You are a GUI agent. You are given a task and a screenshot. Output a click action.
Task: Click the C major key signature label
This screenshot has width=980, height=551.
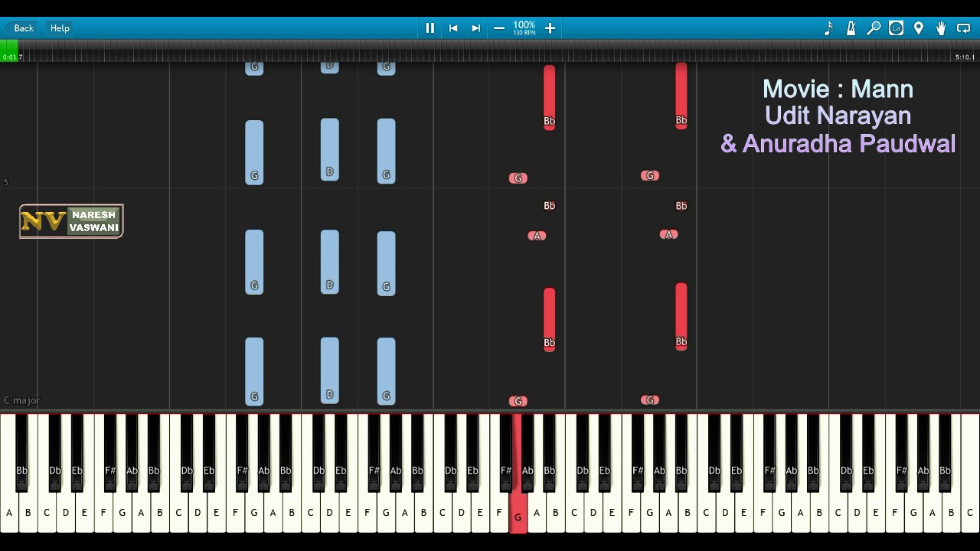(x=21, y=400)
